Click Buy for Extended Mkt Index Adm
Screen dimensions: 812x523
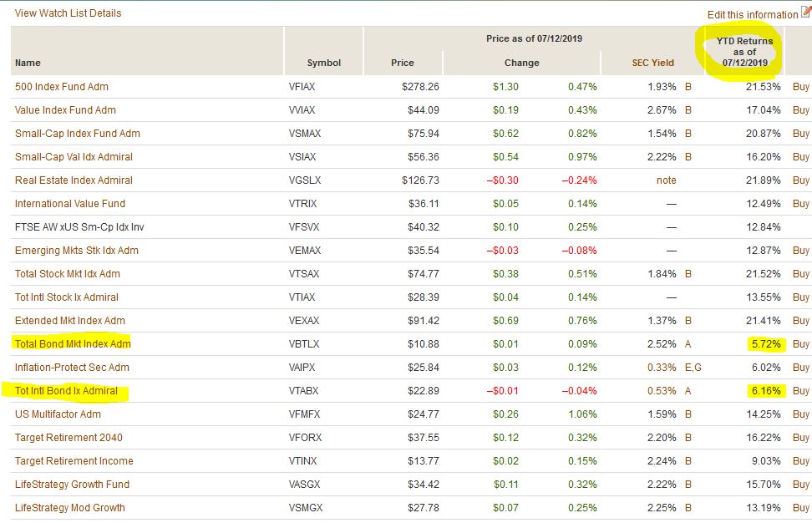click(x=800, y=321)
